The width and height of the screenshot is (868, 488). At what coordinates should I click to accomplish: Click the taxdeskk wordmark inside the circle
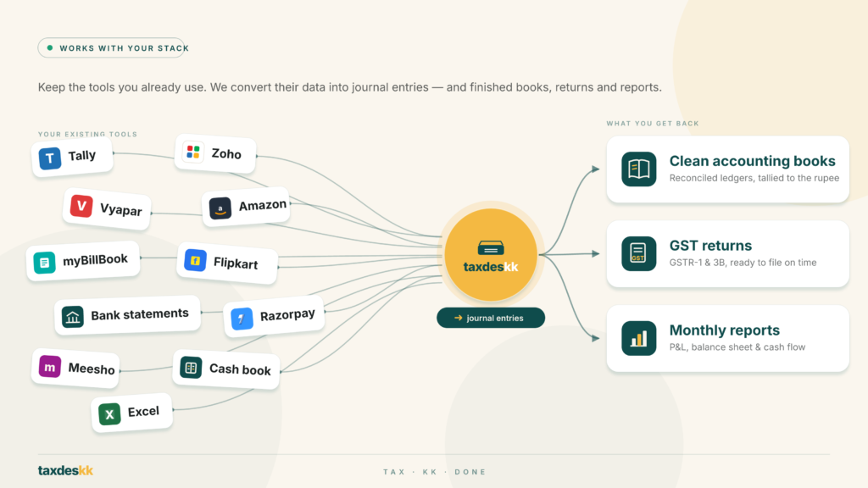[491, 267]
